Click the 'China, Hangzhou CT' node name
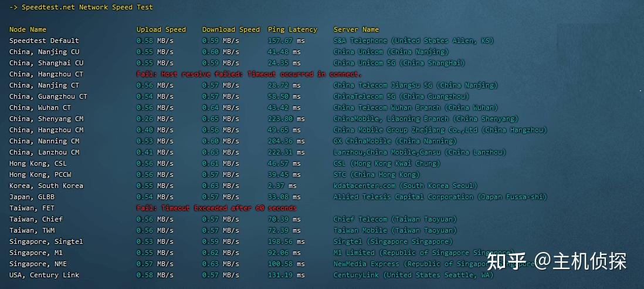644x289 pixels. click(x=46, y=74)
